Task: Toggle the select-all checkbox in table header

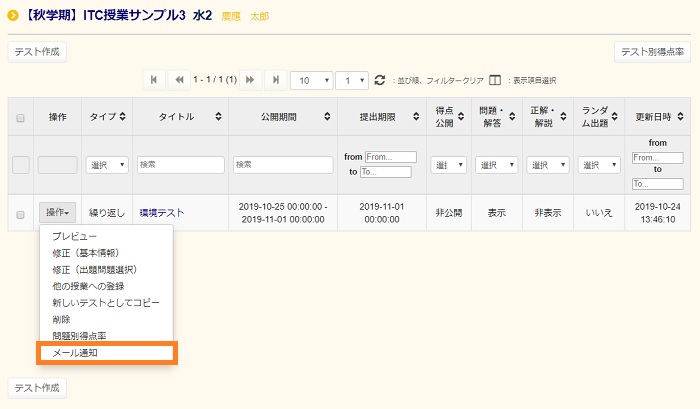Action: coord(20,117)
